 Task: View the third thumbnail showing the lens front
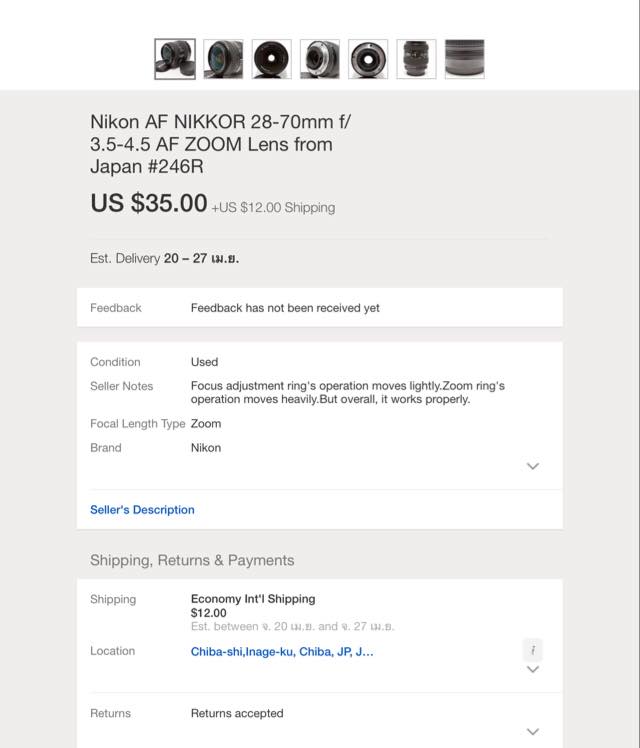[272, 59]
